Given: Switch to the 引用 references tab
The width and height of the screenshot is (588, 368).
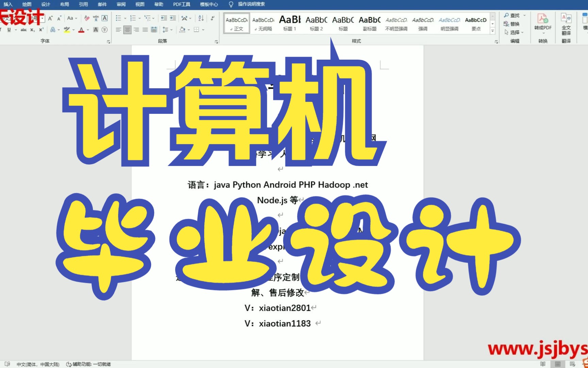Looking at the screenshot, I should (83, 4).
